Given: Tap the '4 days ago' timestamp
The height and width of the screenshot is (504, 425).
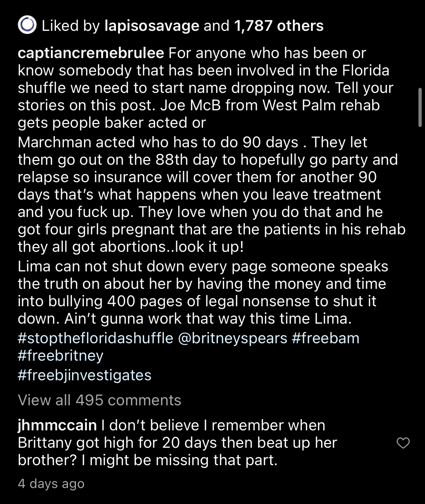Looking at the screenshot, I should click(x=51, y=484).
